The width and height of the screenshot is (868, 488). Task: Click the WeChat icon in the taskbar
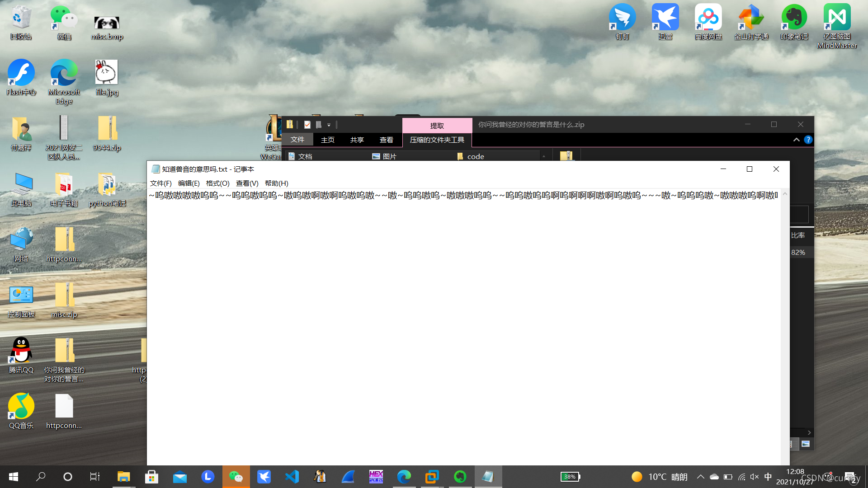pos(236,477)
